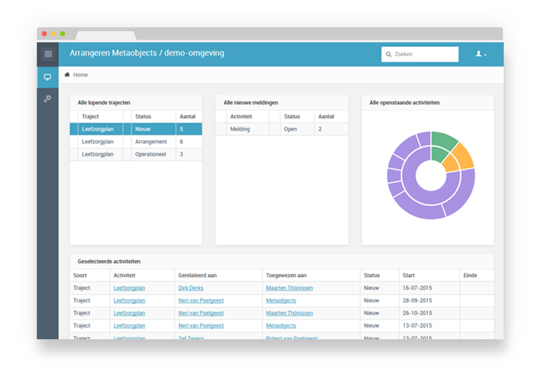Select the browser tab
Viewport: 546px width, 392px height.
106,35
